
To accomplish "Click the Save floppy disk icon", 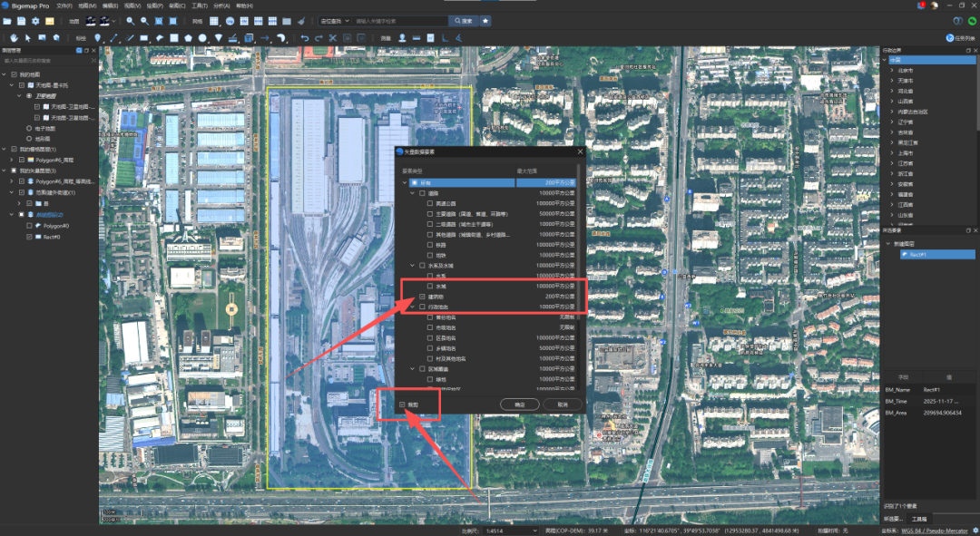I will click(21, 21).
